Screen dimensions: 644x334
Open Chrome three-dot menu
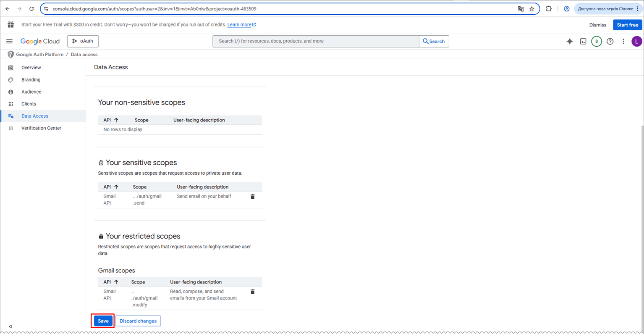click(638, 9)
